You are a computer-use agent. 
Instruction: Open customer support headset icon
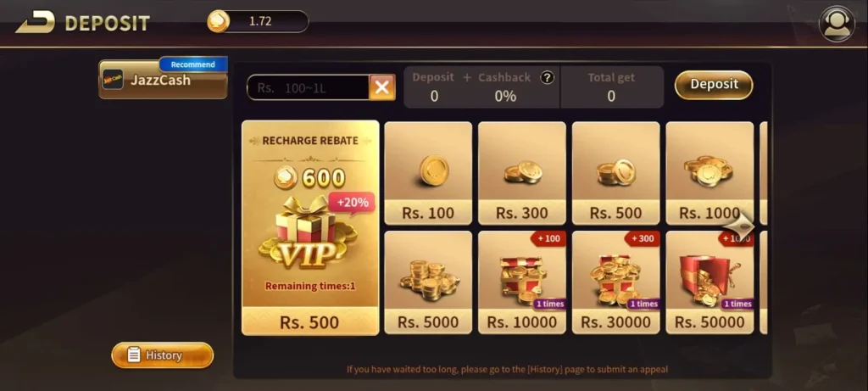coord(837,23)
